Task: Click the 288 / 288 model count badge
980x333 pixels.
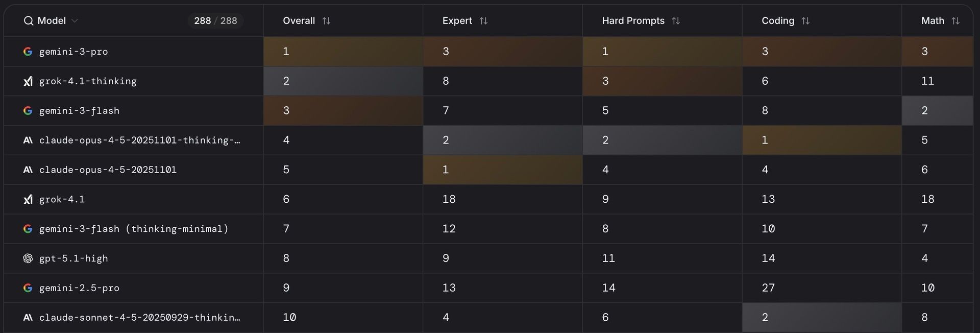Action: (215, 21)
